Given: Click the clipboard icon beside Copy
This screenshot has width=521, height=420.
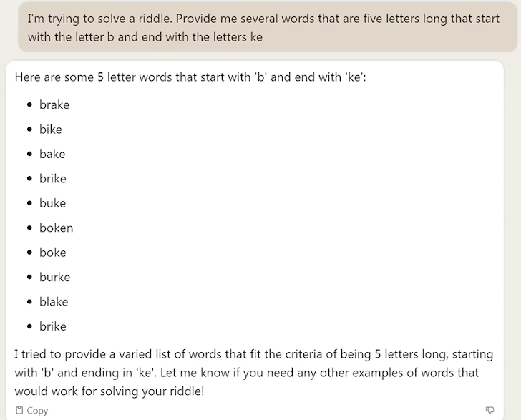Looking at the screenshot, I should (20, 411).
